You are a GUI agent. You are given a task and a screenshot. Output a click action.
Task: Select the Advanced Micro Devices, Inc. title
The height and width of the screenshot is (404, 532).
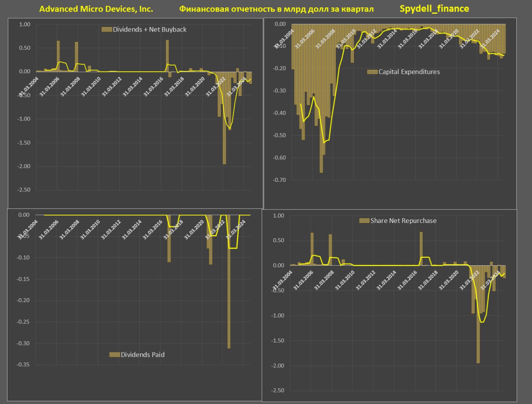point(96,9)
